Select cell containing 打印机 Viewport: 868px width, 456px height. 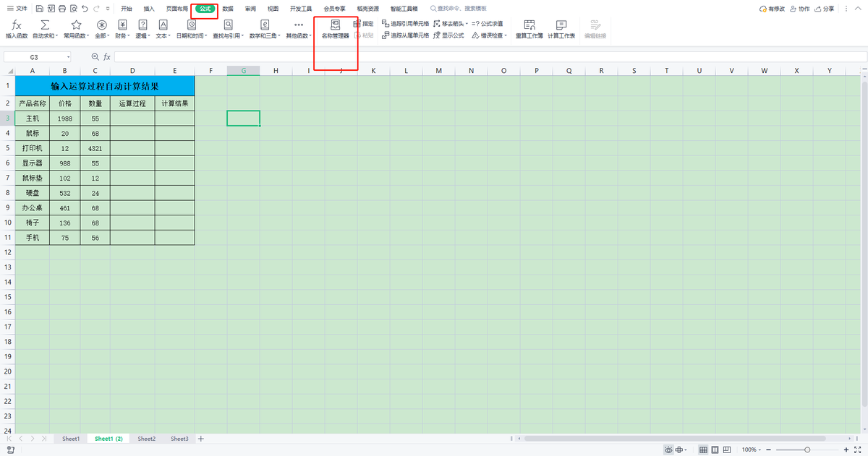pos(33,148)
